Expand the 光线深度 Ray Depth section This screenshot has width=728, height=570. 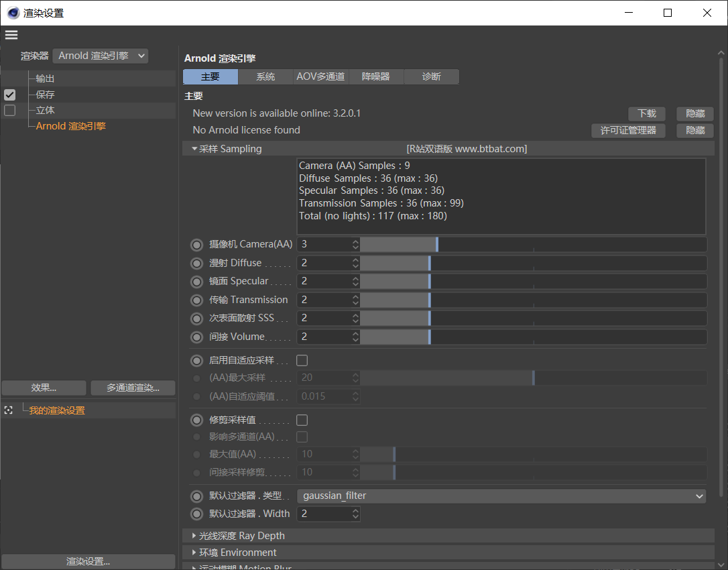tap(241, 536)
